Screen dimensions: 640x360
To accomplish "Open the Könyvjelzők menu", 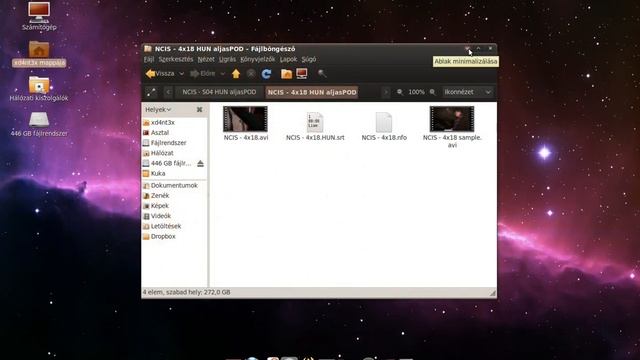I will click(258, 59).
